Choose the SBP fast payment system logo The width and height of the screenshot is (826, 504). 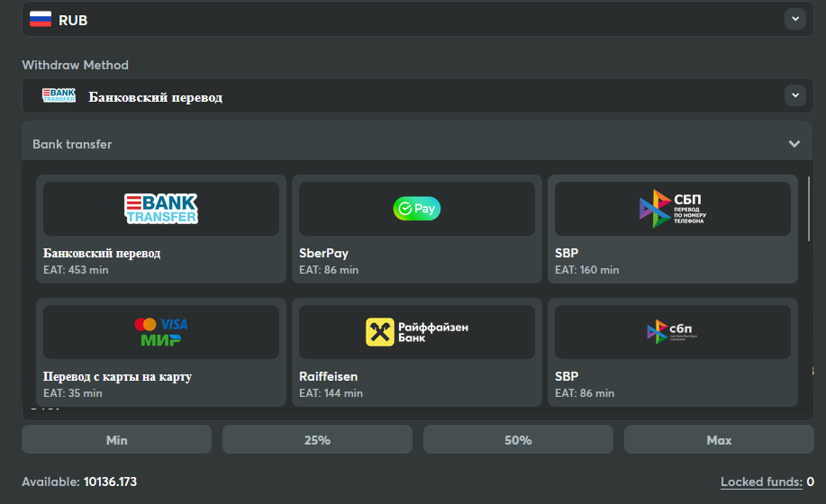click(x=673, y=332)
